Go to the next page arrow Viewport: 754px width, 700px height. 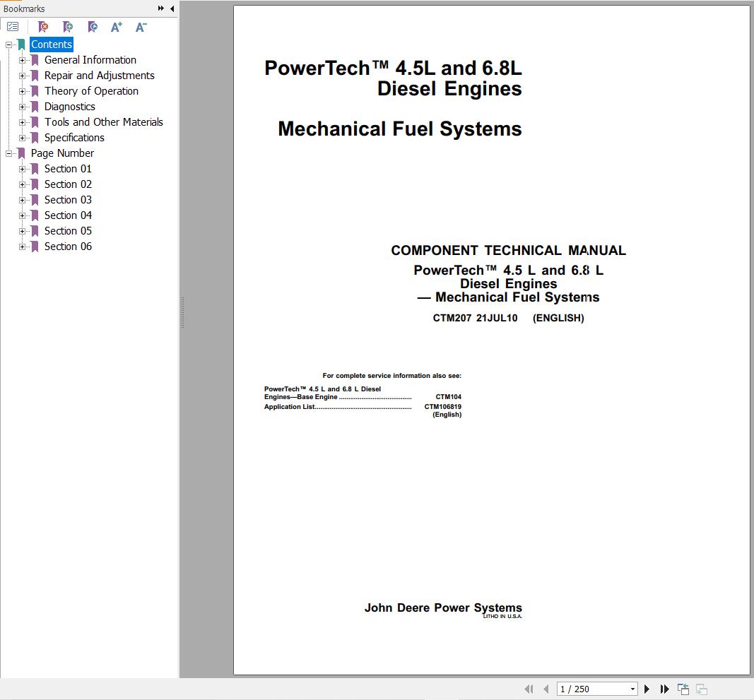(647, 689)
